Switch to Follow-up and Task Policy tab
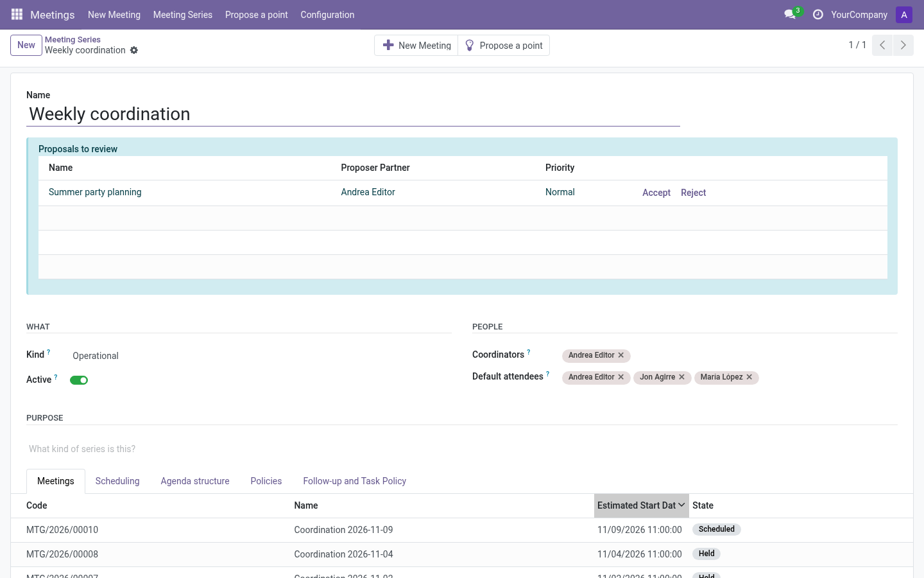Screen dimensions: 924x578 pyautogui.click(x=355, y=481)
